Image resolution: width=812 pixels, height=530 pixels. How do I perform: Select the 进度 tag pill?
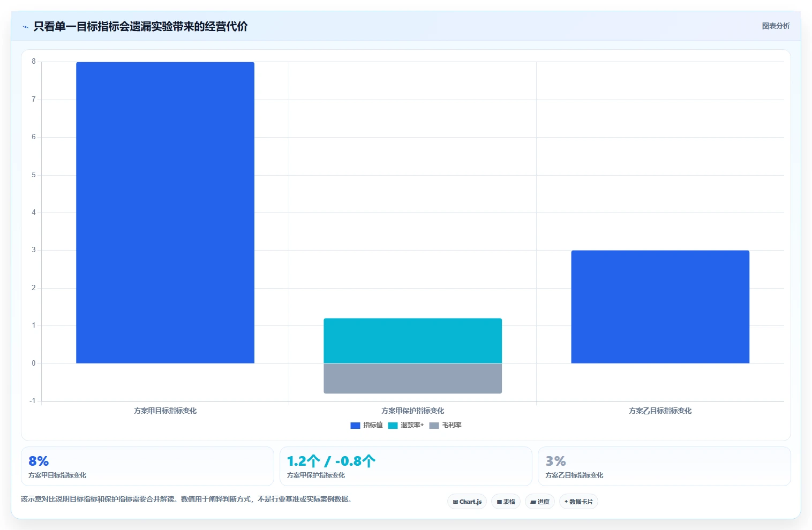tap(540, 502)
